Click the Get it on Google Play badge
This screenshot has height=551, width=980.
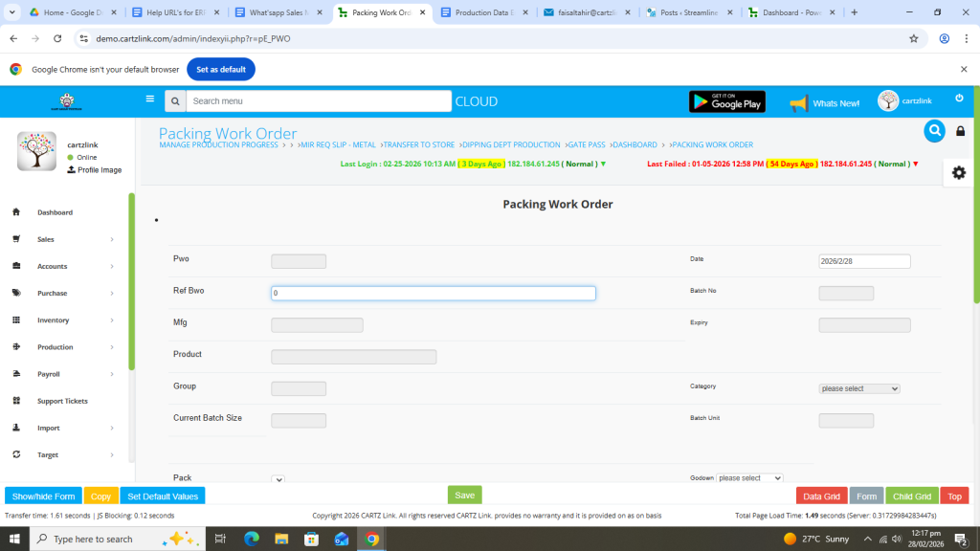point(726,101)
